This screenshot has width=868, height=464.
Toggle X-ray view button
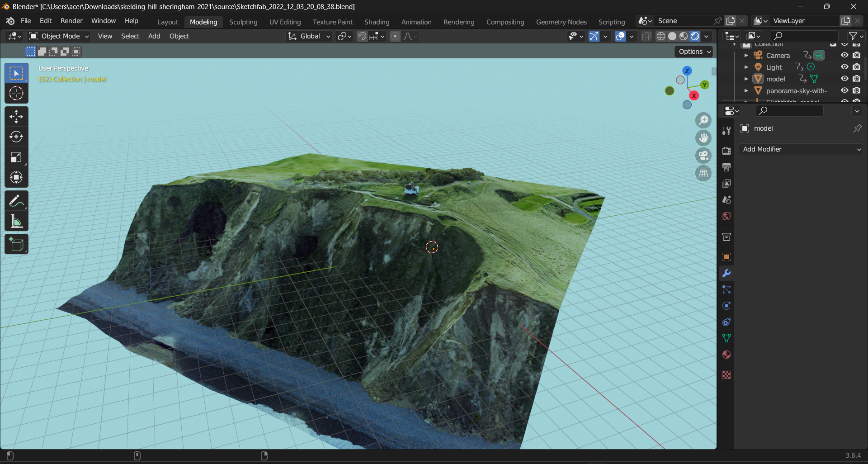[646, 36]
